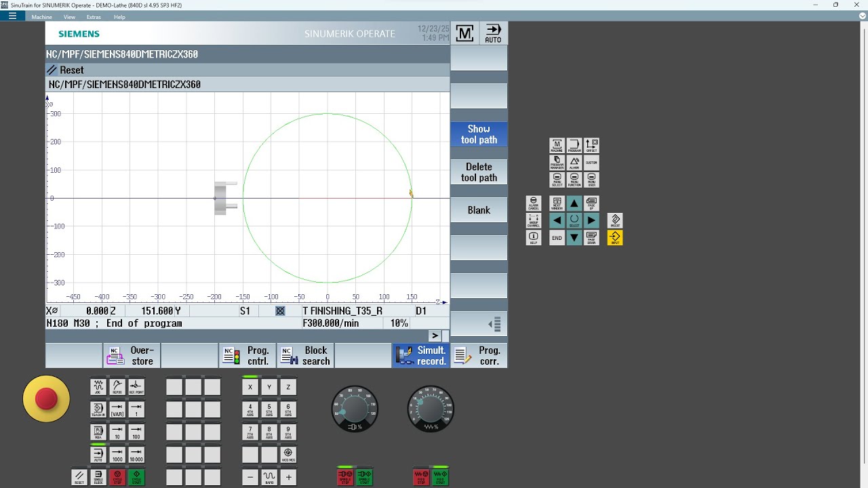868x488 pixels.
Task: Click red CYCLE STOP key
Action: (x=117, y=477)
